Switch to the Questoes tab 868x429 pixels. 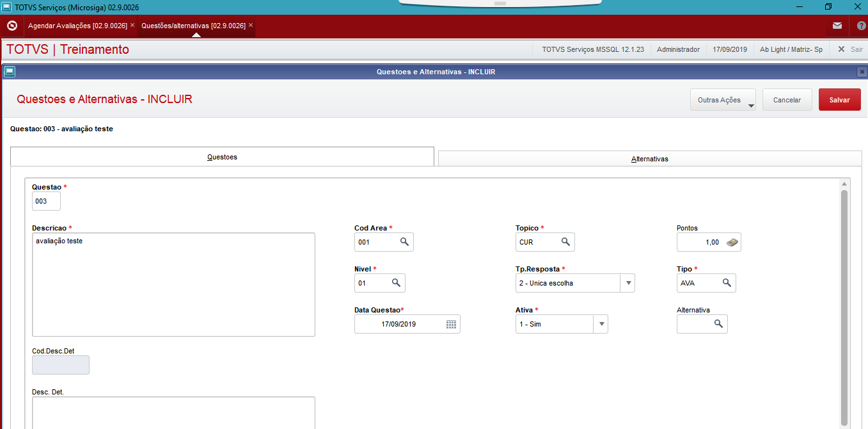222,157
